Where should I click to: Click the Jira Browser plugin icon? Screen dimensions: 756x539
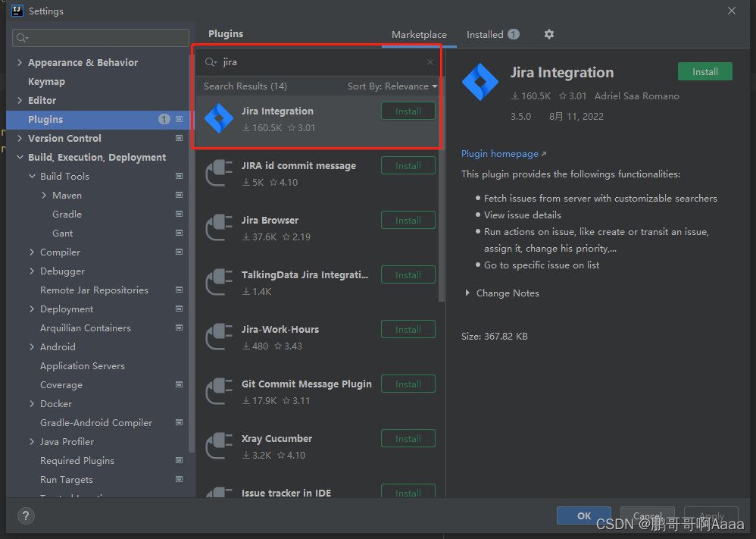(219, 227)
